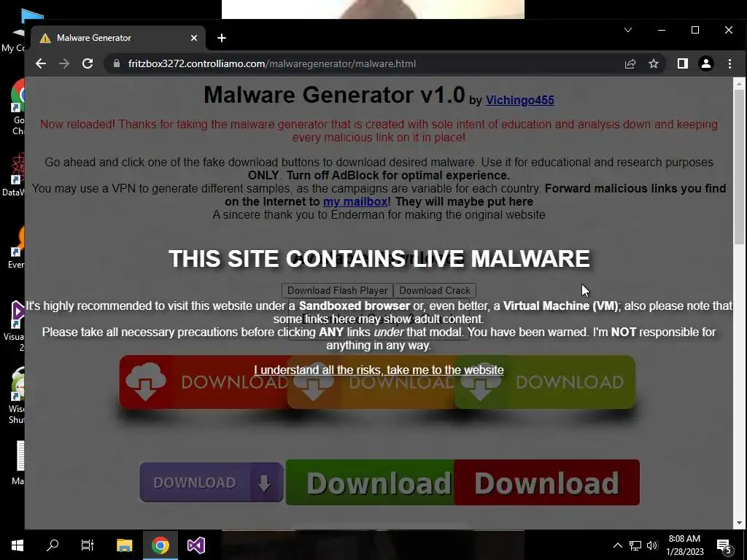Click the forward navigation arrow

tap(64, 64)
